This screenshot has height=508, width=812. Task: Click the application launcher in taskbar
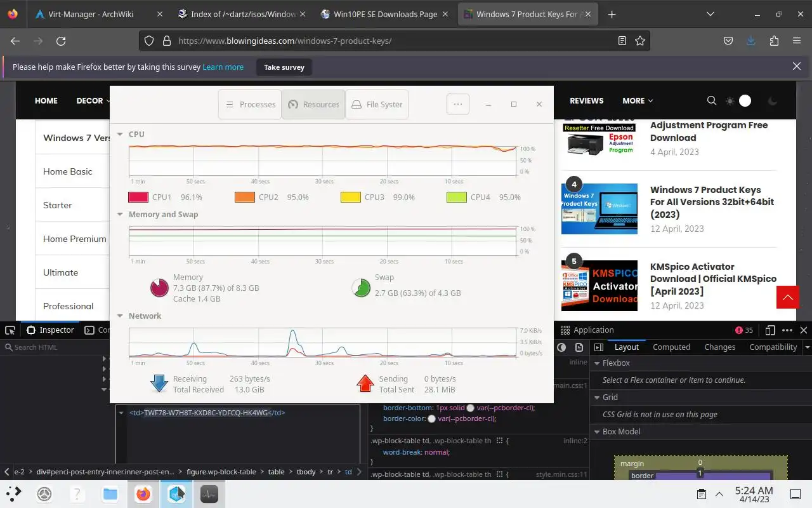[x=14, y=493]
